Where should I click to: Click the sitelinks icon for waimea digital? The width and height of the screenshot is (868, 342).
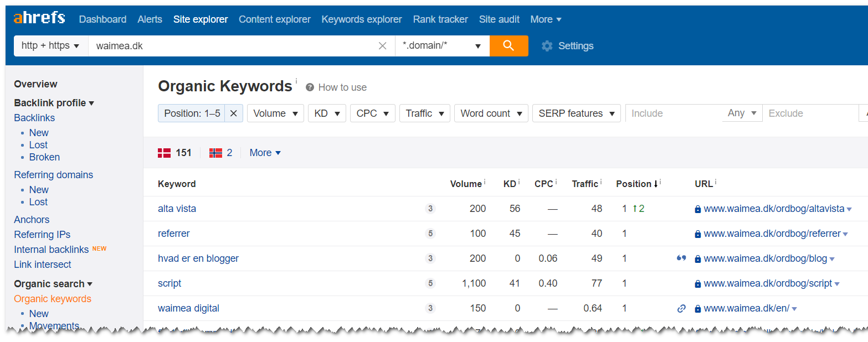point(681,308)
